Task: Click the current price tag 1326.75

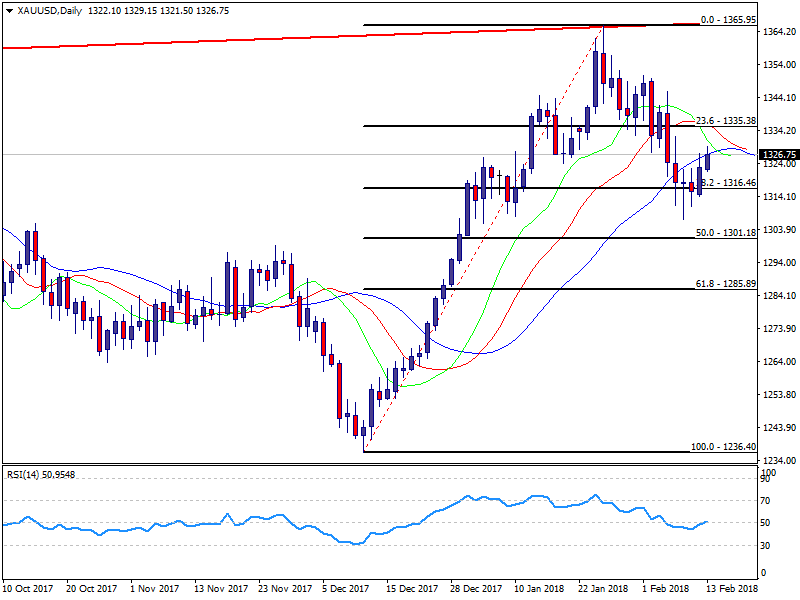Action: coord(779,155)
